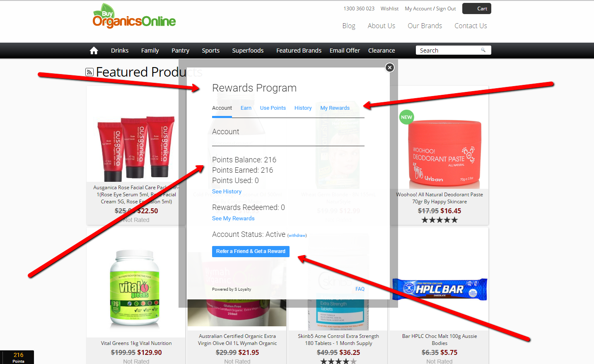
Task: Click the search magnifier icon
Action: click(483, 50)
